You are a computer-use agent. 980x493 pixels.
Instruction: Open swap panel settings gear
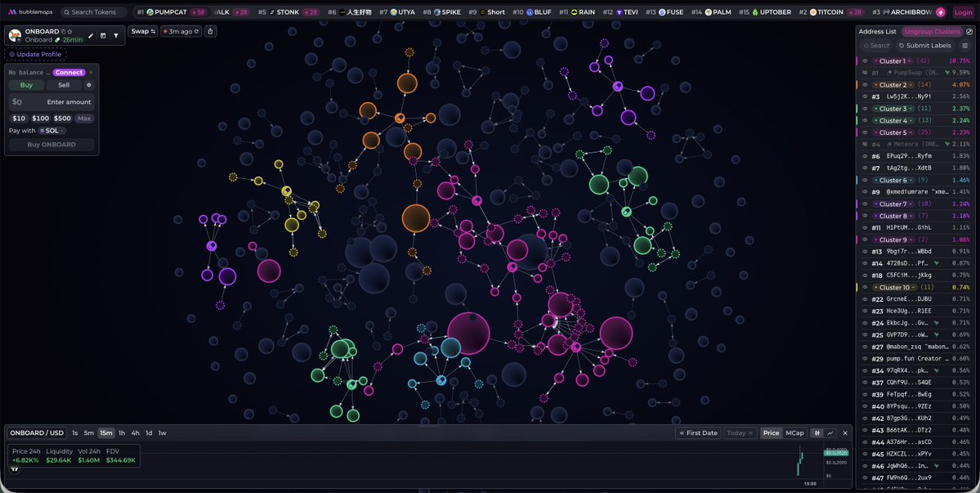(x=89, y=85)
